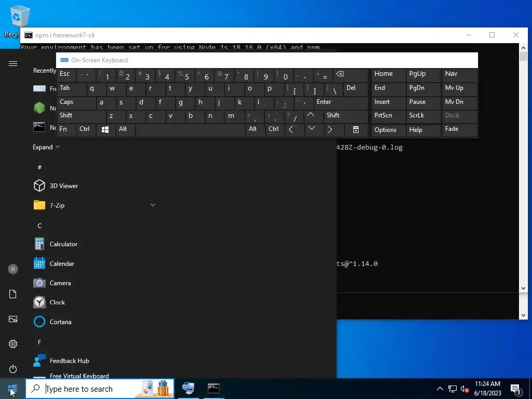The width and height of the screenshot is (532, 399).
Task: Click the Power button in Start menu
Action: point(13,369)
